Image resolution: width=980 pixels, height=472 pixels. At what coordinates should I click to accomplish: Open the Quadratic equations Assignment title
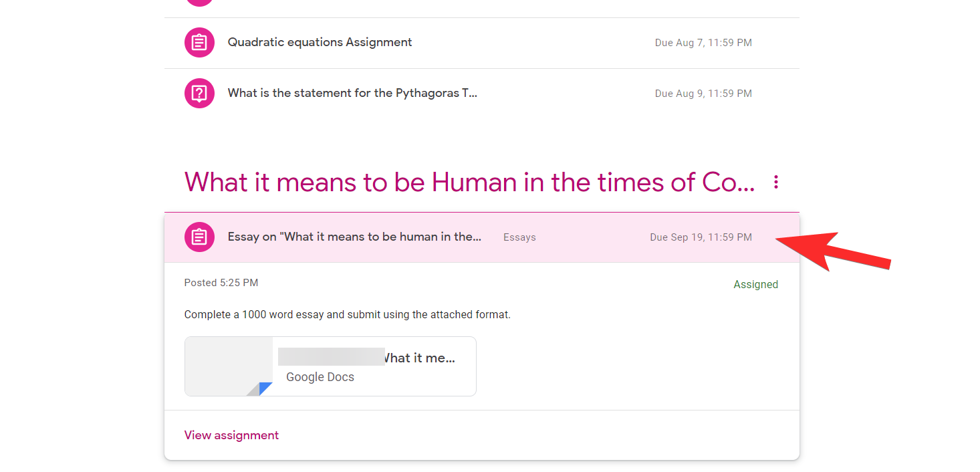[320, 42]
